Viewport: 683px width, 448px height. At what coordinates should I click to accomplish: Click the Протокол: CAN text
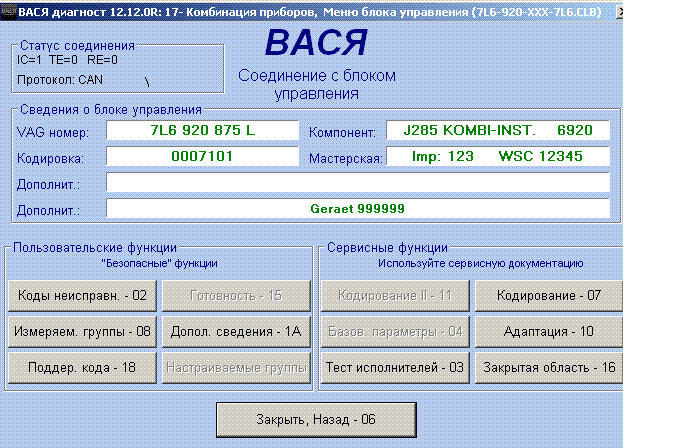click(60, 80)
